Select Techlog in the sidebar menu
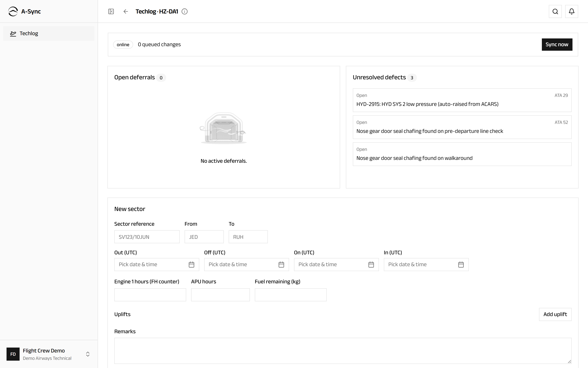This screenshot has height=368, width=588. pyautogui.click(x=49, y=34)
